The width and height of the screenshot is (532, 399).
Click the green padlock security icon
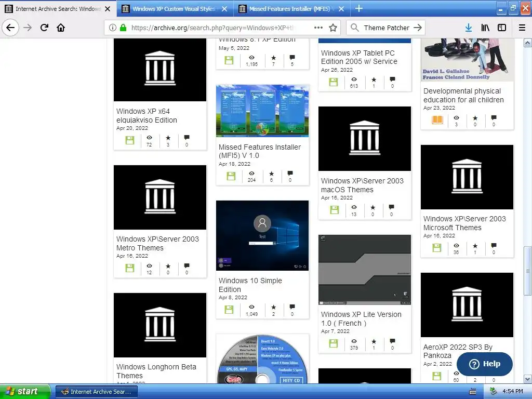(123, 28)
